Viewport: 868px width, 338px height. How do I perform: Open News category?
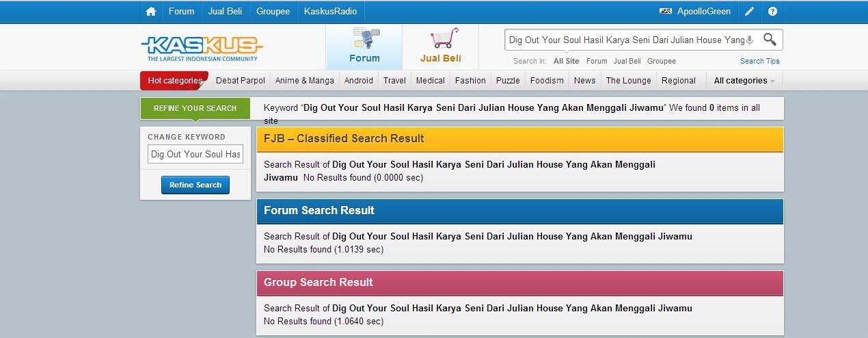584,81
